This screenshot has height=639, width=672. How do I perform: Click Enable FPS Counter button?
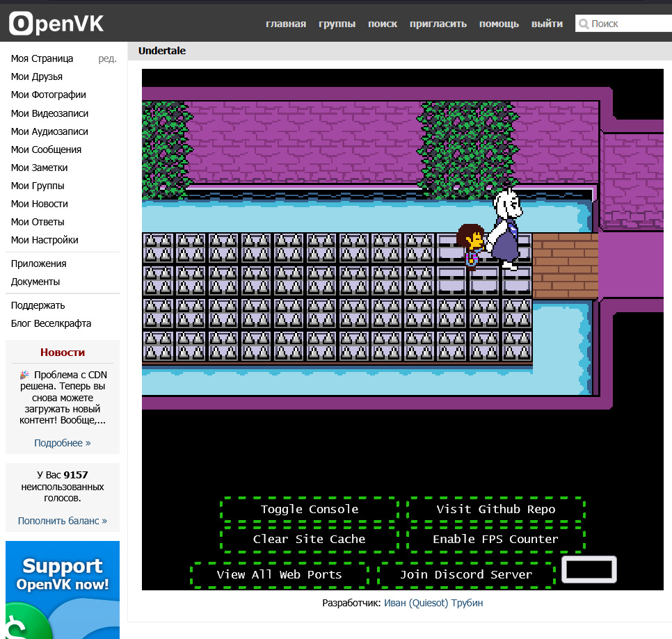pyautogui.click(x=496, y=539)
